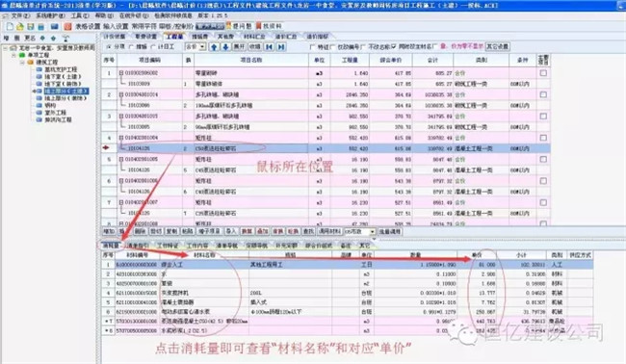Jump to last record icon
Image resolution: width=626 pixels, height=364 pixels.
(281, 46)
